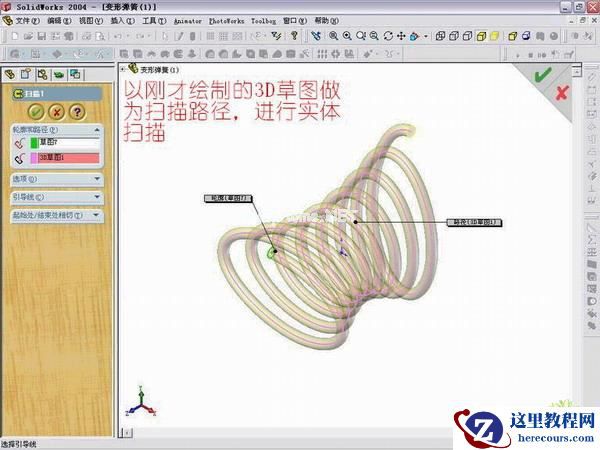Click the Print icon in toolbar
This screenshot has width=600, height=450.
tap(86, 36)
